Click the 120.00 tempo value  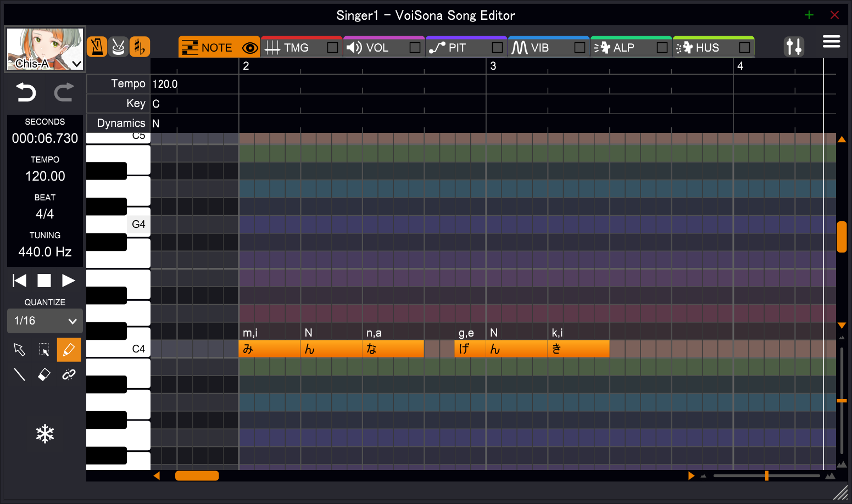45,176
